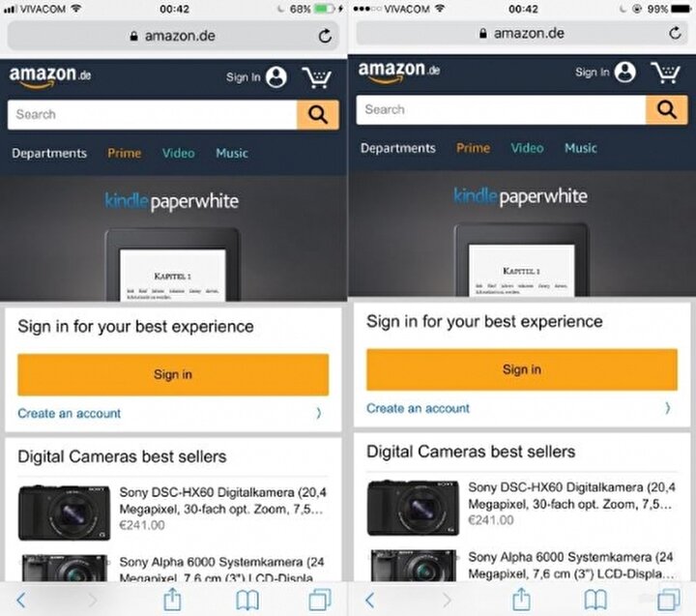
Task: Reload the page in the 99% battery screenshot
Action: [x=675, y=33]
